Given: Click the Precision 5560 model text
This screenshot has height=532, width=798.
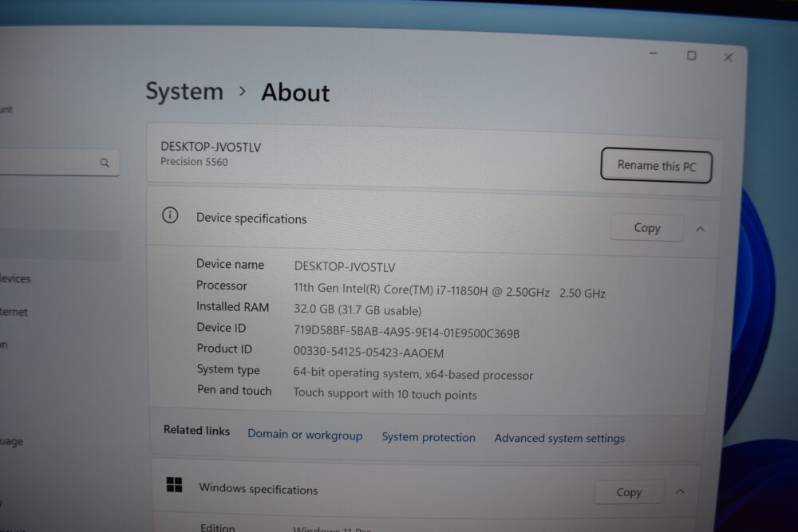Looking at the screenshot, I should click(194, 162).
